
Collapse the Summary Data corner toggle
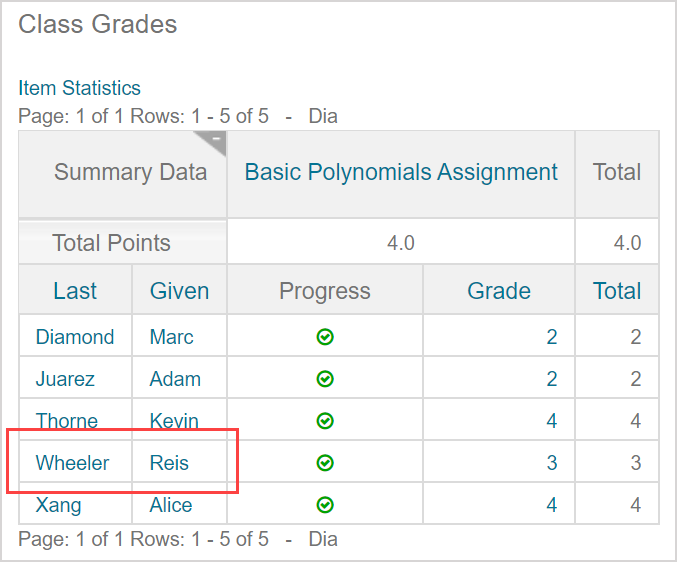tap(214, 140)
